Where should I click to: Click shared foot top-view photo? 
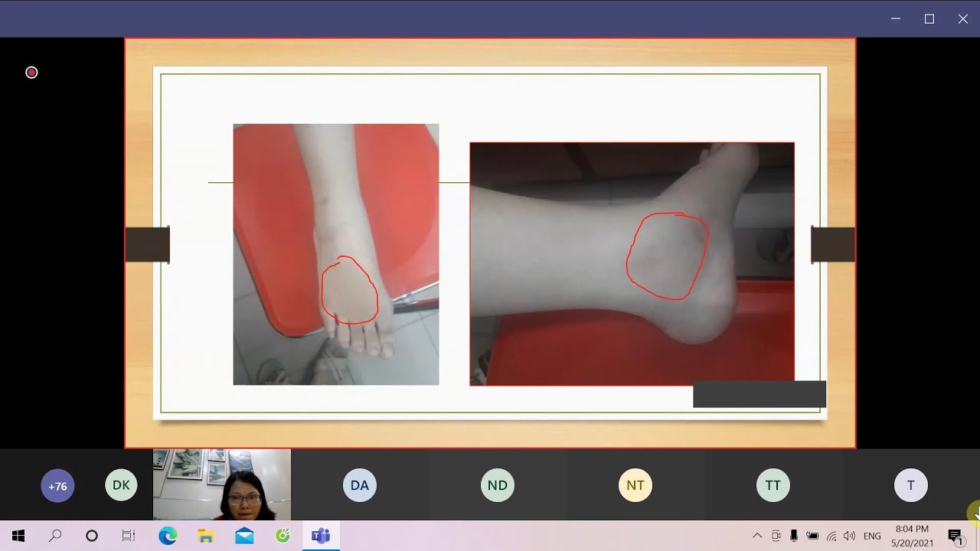coord(336,254)
